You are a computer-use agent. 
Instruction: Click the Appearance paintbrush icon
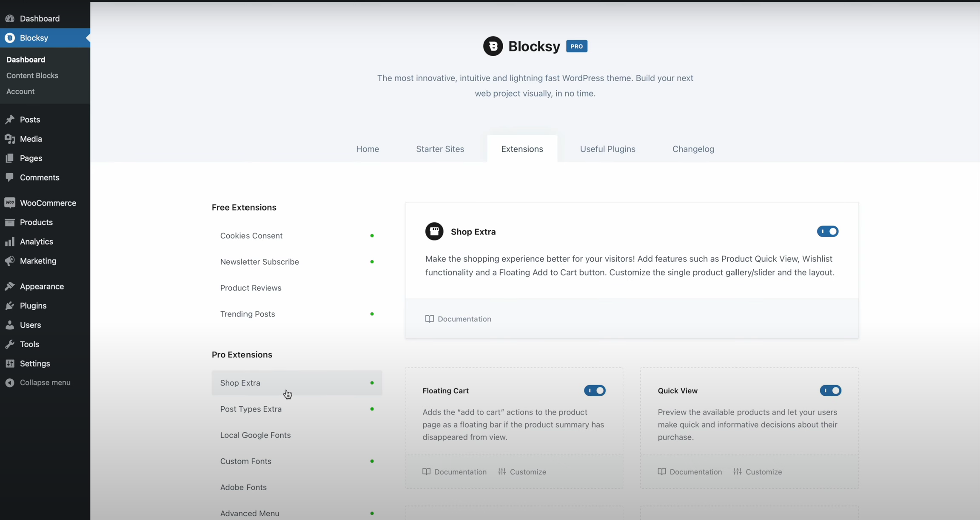point(10,286)
